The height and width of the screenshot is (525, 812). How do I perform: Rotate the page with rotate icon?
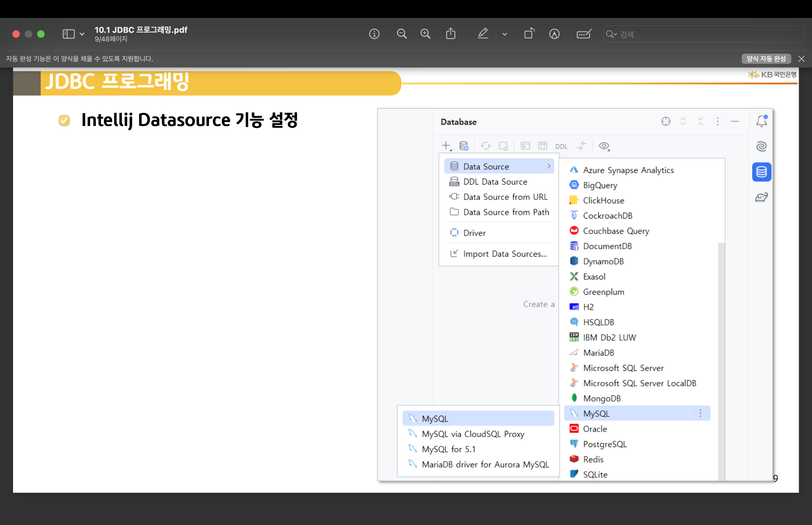(x=529, y=34)
